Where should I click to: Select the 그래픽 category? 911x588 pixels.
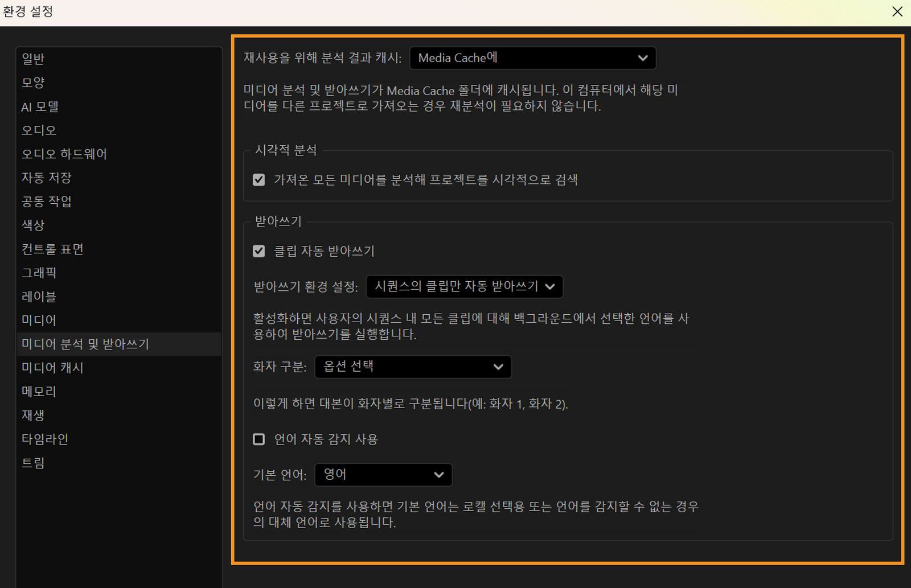click(x=38, y=273)
